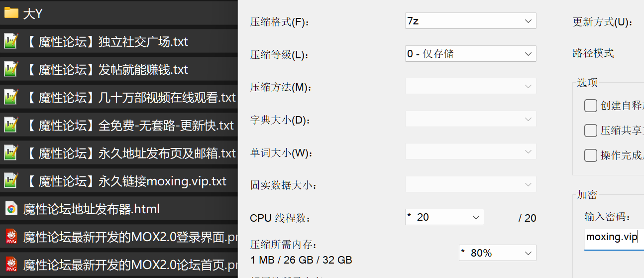Enable the 创建自释放 checkbox

(591, 106)
